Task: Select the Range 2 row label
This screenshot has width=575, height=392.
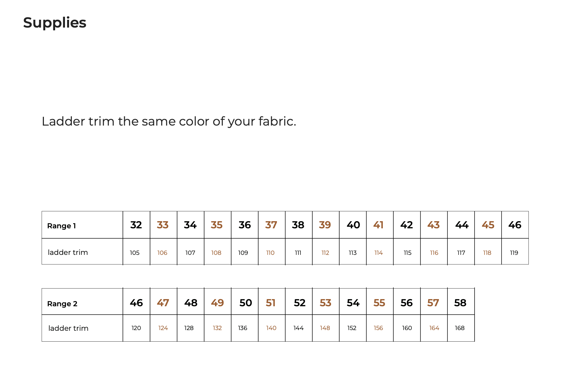Action: [62, 304]
